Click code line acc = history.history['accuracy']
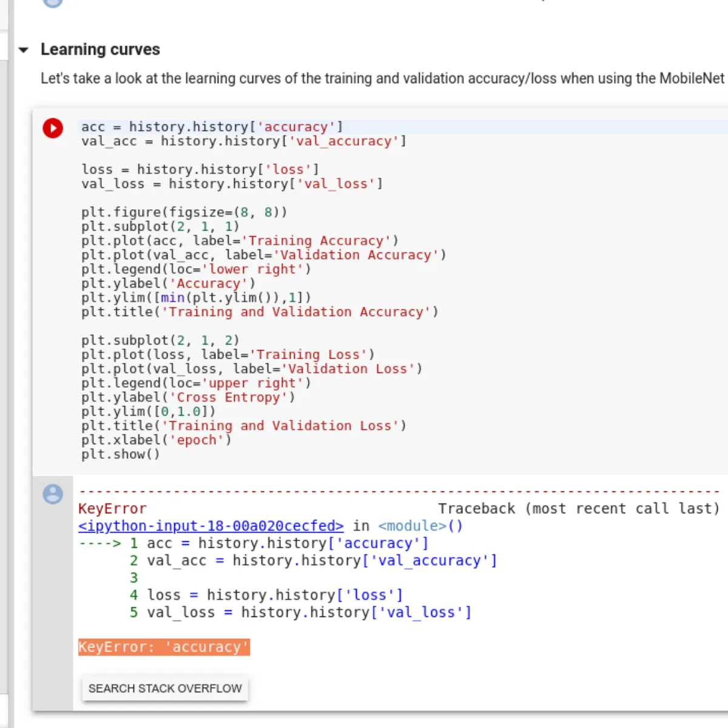Screen dimensions: 728x728 pyautogui.click(x=212, y=127)
